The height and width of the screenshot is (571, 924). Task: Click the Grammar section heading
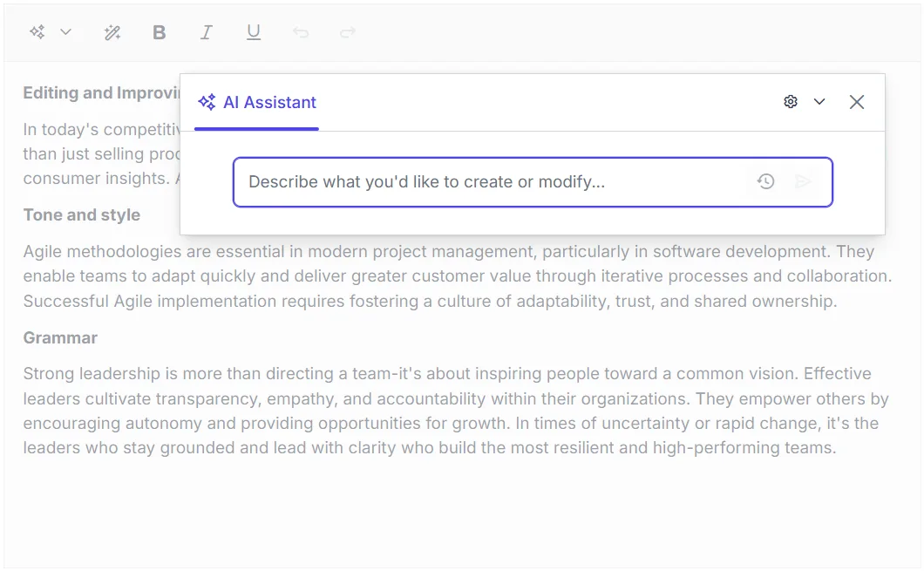[x=61, y=337]
